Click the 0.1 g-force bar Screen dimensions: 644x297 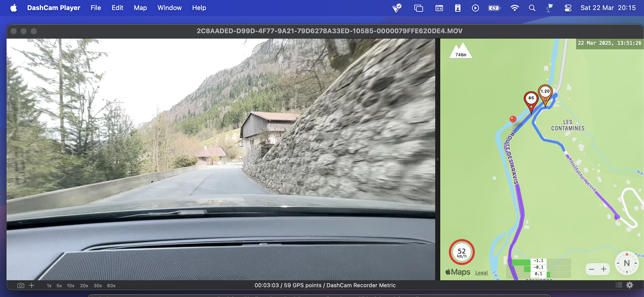pos(539,274)
